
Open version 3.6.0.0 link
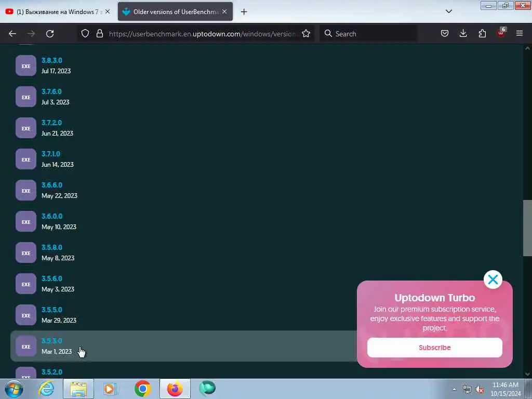tap(52, 217)
